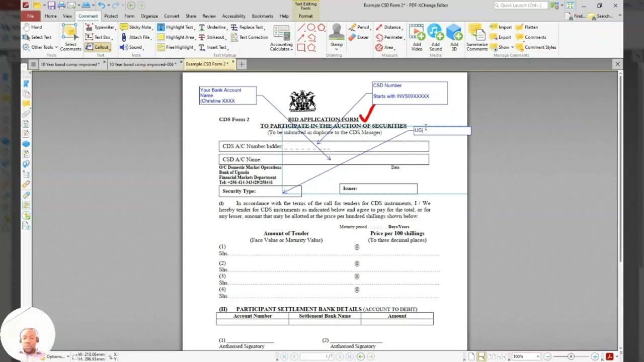Activate the Callout tool
Image resolution: width=644 pixels, height=362 pixels.
pos(97,47)
